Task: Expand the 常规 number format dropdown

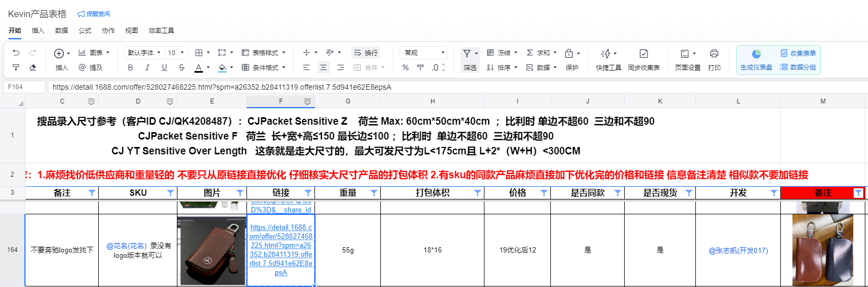Action: click(424, 53)
